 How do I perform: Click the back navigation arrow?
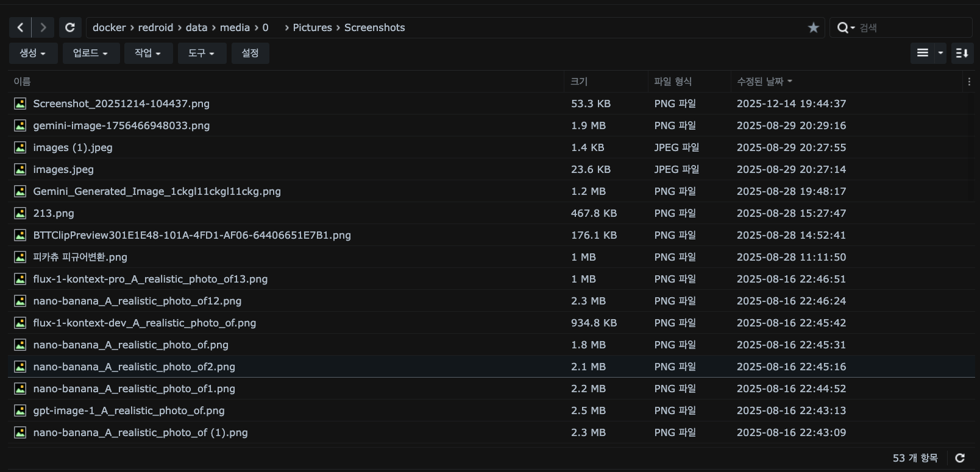click(x=20, y=27)
